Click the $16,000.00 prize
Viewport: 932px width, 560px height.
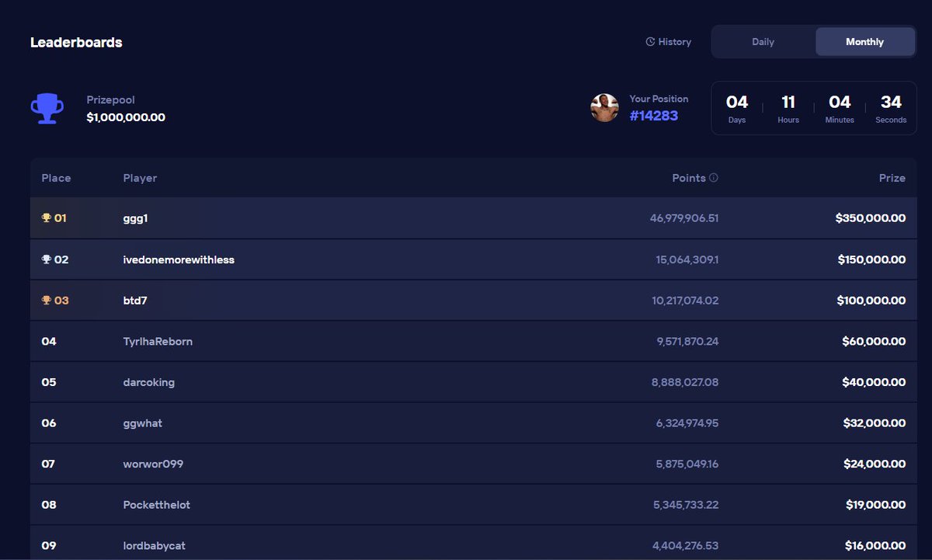(x=876, y=545)
